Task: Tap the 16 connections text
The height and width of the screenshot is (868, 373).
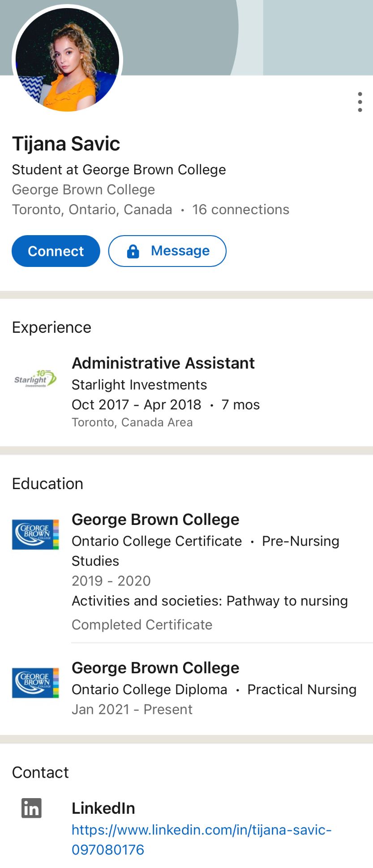Action: coord(240,209)
